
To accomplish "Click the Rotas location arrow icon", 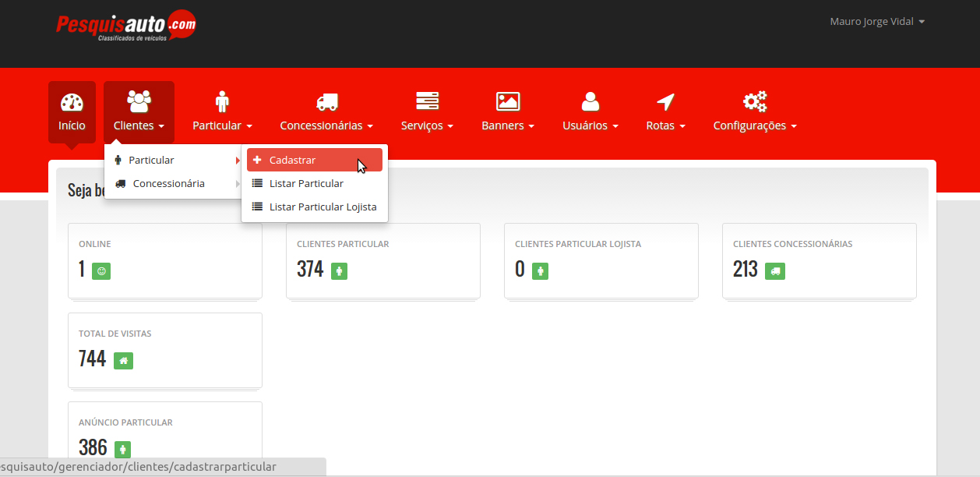I will (665, 101).
